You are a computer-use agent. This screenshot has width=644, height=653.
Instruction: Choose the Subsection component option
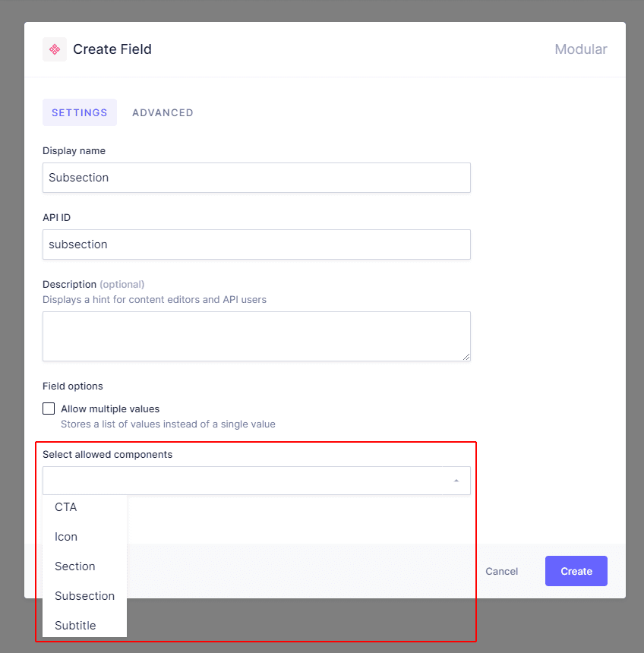point(84,596)
